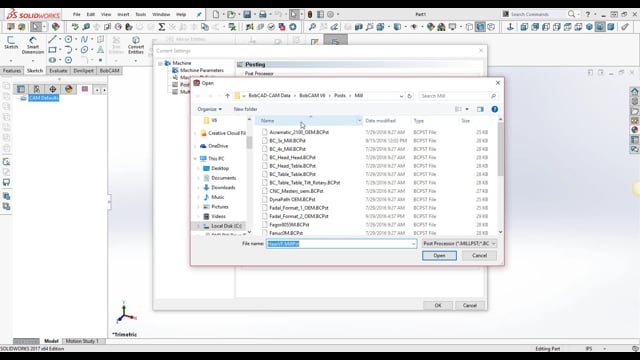Click the ConfigurationManager tab icon
The width and height of the screenshot is (640, 360).
point(37,89)
